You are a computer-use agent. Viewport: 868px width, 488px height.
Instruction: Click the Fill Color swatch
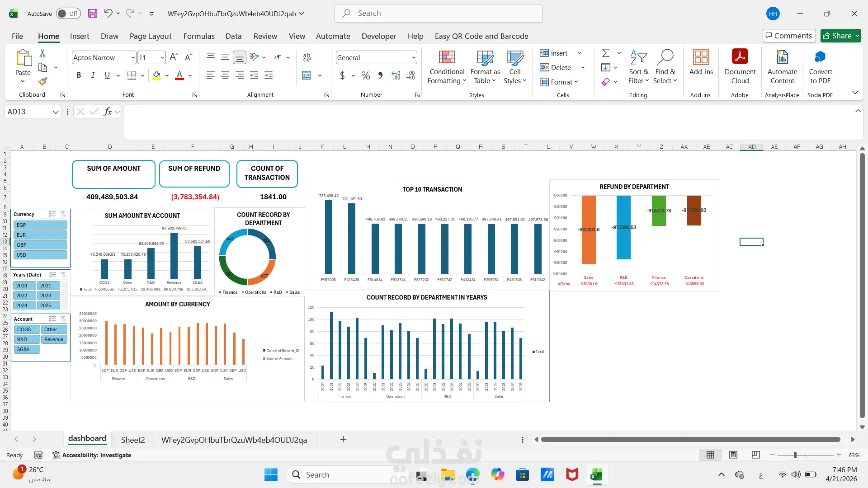coord(156,75)
